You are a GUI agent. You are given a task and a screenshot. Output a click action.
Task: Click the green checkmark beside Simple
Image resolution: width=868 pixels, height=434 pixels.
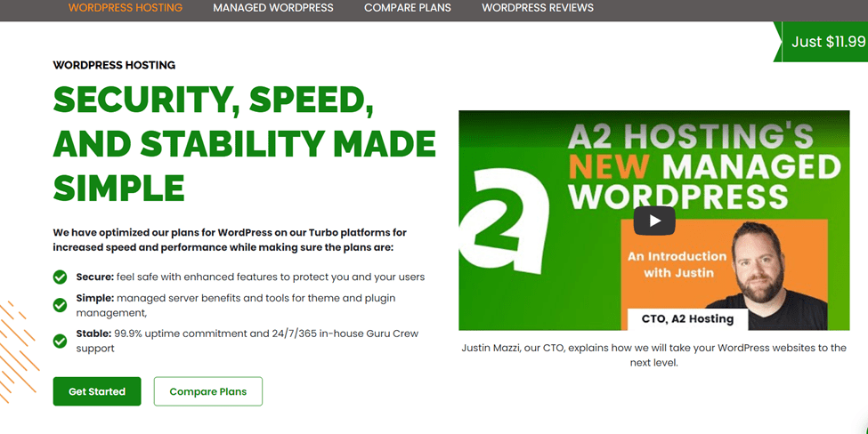(x=60, y=305)
